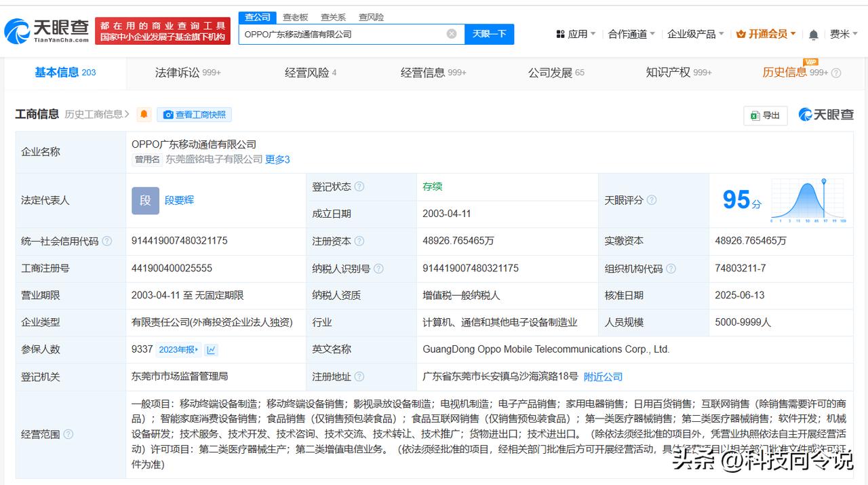
Task: Switch to the 公司发展 tab
Action: pos(556,73)
